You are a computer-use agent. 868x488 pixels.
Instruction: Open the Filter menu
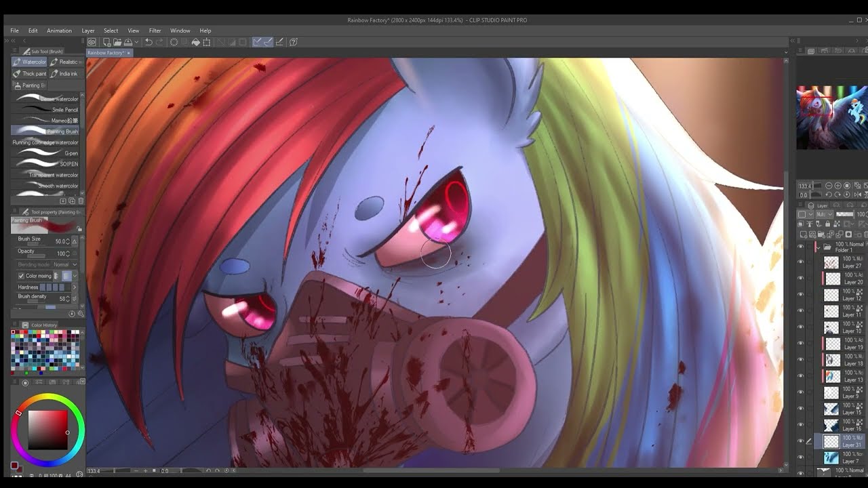(155, 30)
